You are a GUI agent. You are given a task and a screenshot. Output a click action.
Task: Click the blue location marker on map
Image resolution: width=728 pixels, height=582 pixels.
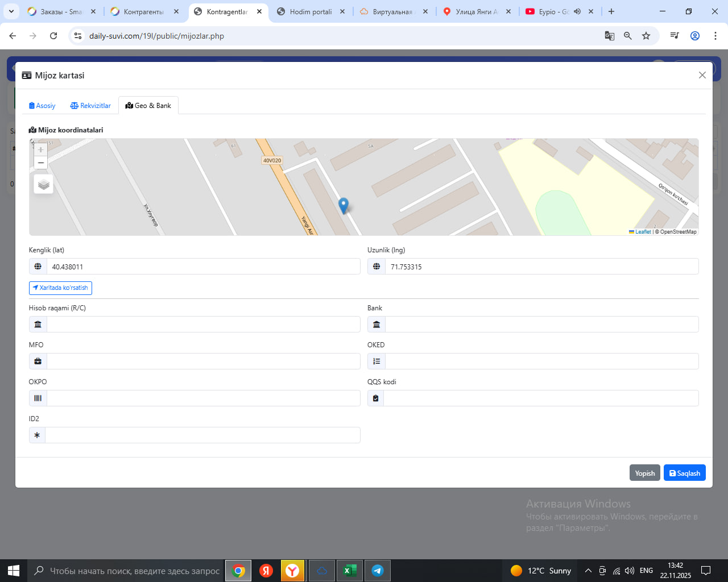coord(343,205)
